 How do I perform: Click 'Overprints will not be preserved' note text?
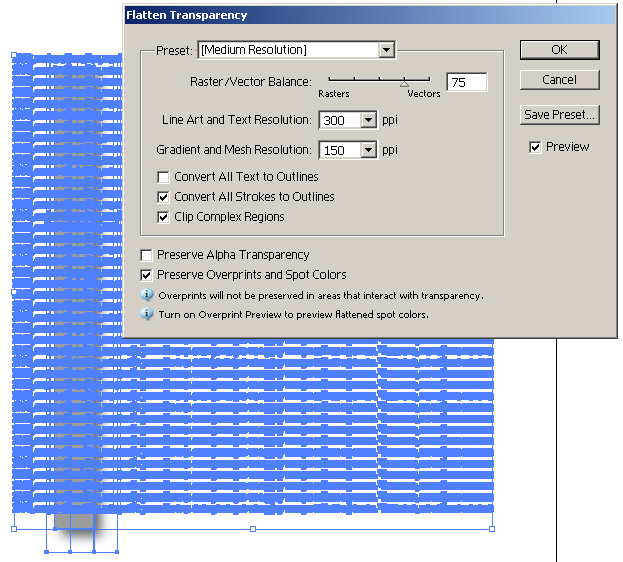(321, 296)
